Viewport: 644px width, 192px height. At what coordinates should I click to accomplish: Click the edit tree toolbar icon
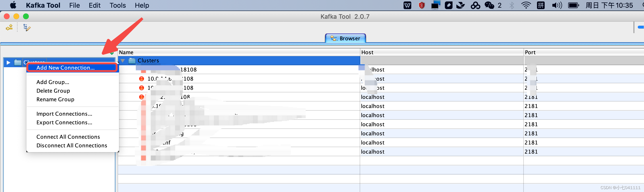pyautogui.click(x=27, y=27)
